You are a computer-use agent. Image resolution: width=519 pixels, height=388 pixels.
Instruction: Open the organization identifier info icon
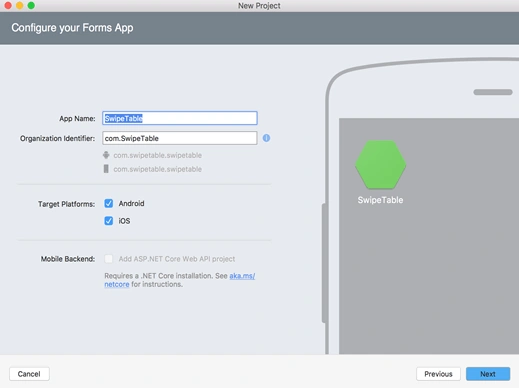[x=266, y=138]
